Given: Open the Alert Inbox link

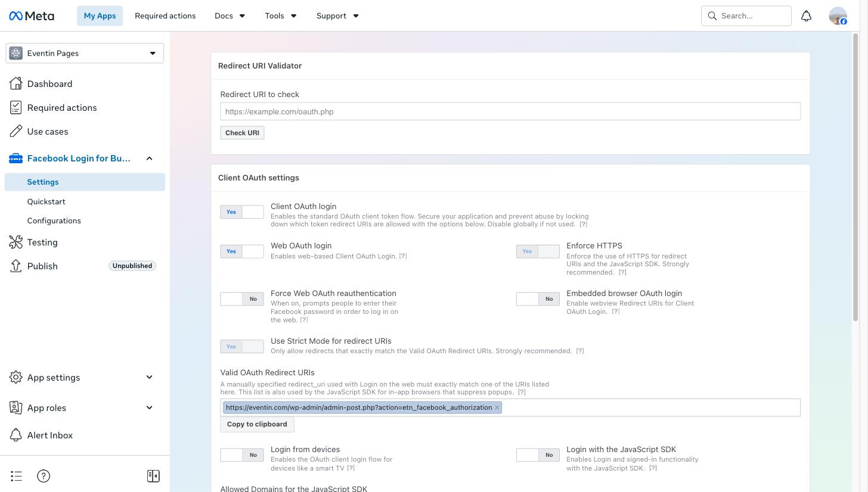Looking at the screenshot, I should (x=50, y=435).
